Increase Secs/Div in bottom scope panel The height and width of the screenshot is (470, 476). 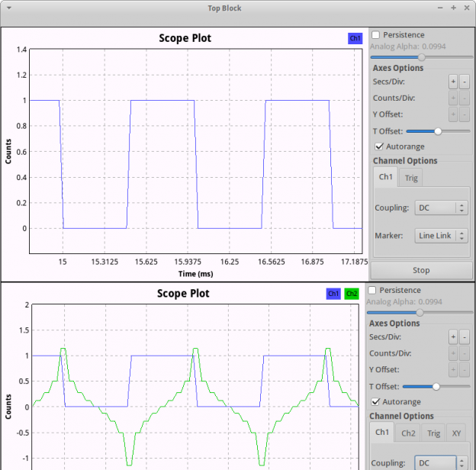point(452,337)
